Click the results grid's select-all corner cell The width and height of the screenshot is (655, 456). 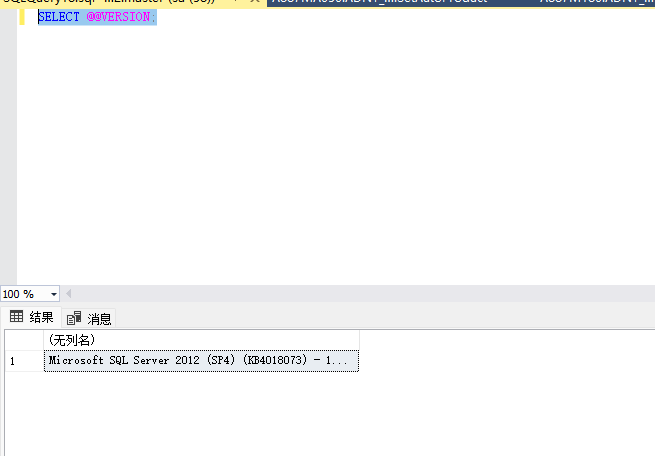pos(25,340)
